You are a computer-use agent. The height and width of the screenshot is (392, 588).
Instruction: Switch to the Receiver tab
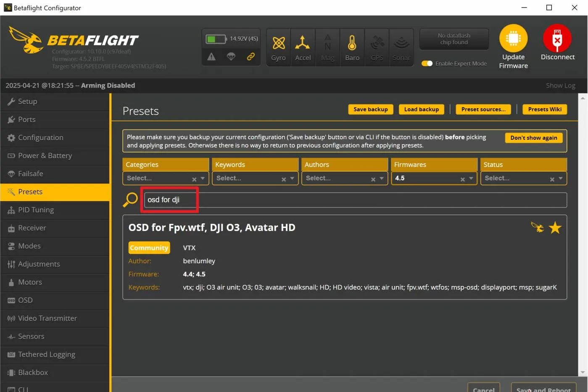click(55, 228)
